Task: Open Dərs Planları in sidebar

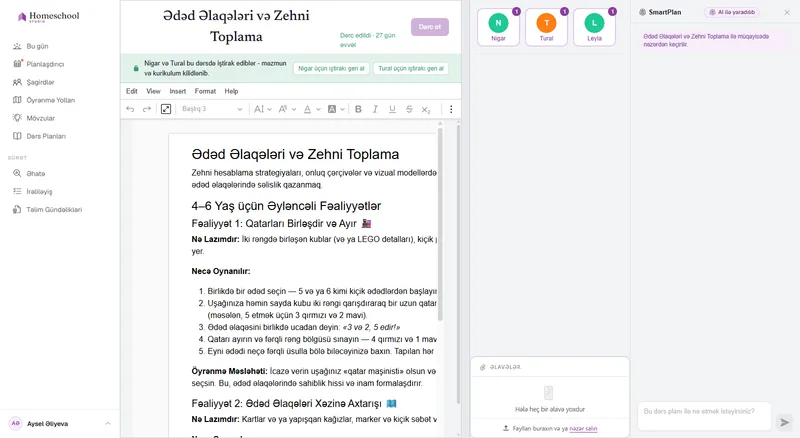Action: 46,136
